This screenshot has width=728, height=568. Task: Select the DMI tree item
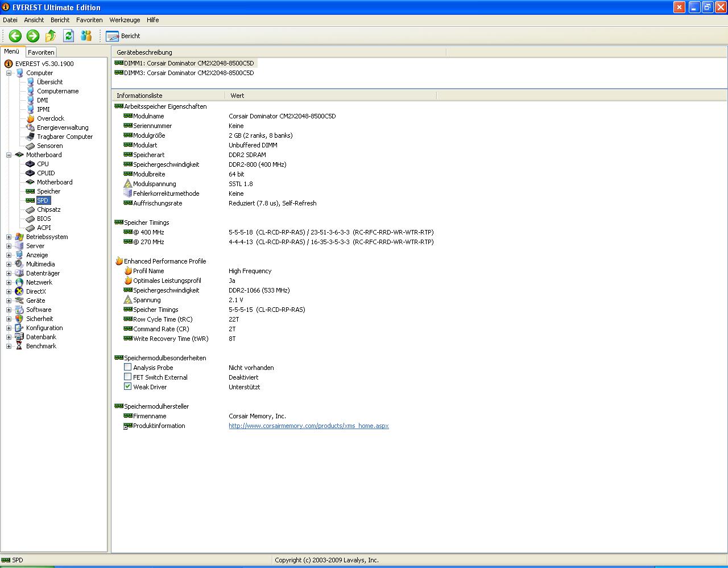point(43,100)
